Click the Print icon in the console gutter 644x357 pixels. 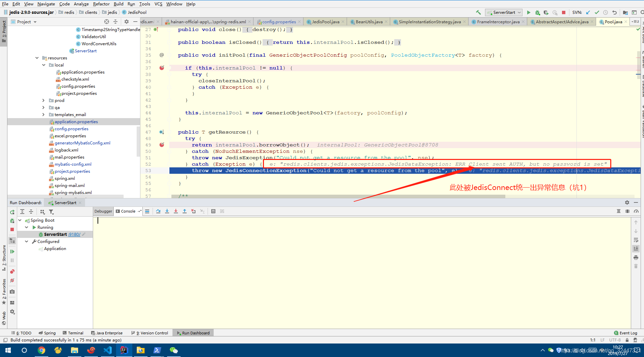(636, 257)
